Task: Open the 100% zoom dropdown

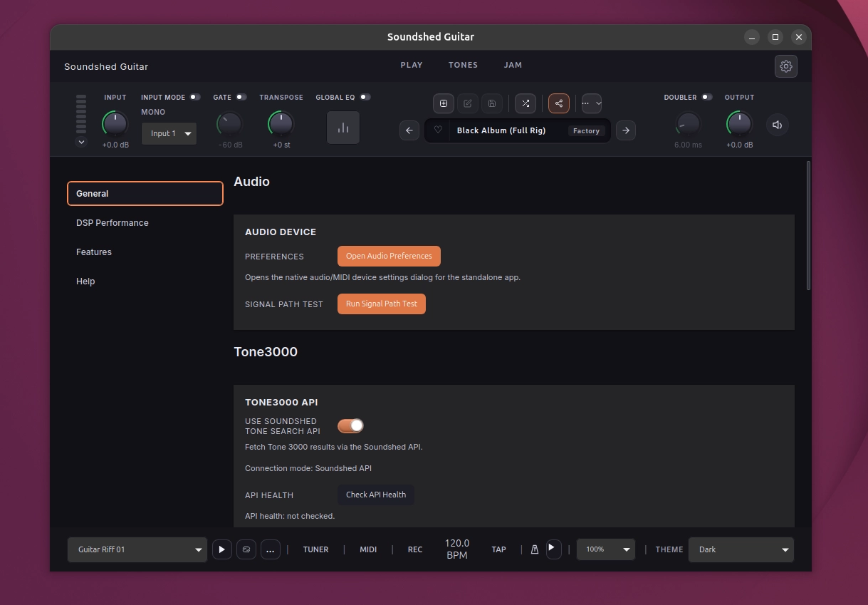Action: (x=605, y=549)
